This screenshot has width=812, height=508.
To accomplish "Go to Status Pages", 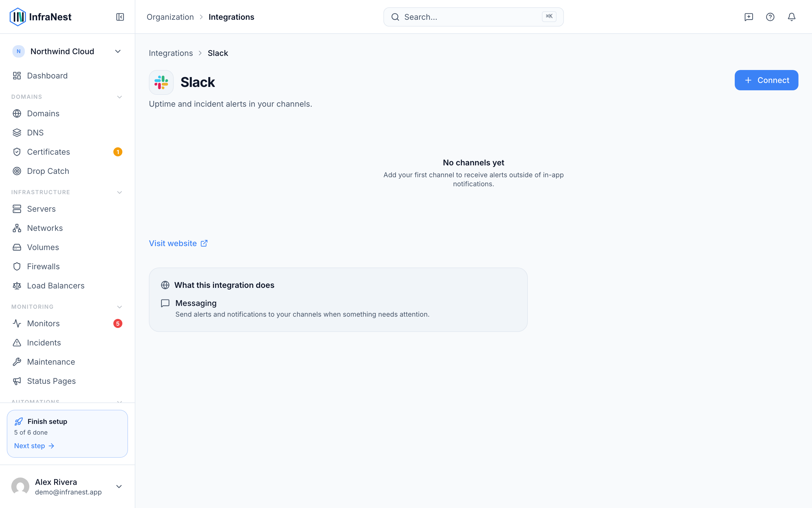I will click(67, 381).
